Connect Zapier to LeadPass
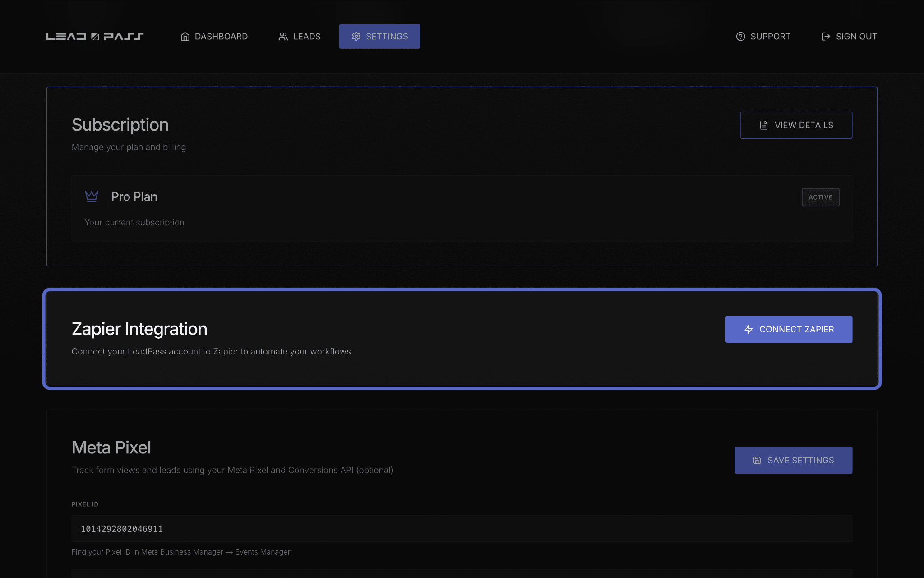The height and width of the screenshot is (578, 924). point(789,329)
